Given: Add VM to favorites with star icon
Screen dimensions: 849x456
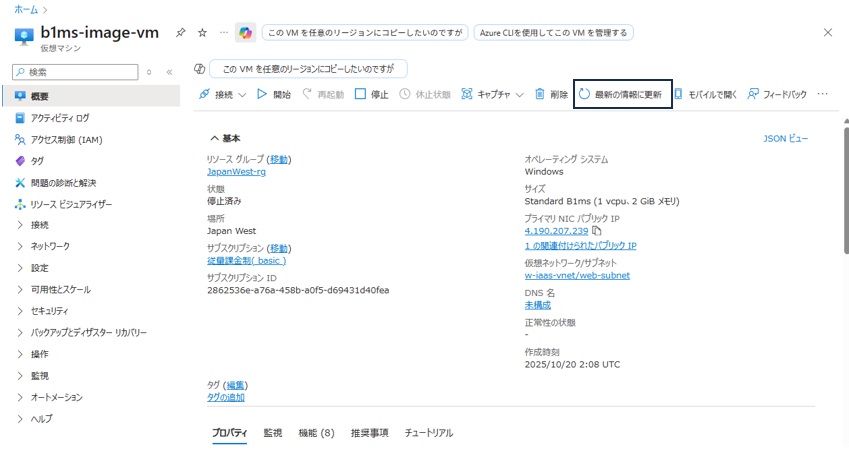Looking at the screenshot, I should pos(202,32).
